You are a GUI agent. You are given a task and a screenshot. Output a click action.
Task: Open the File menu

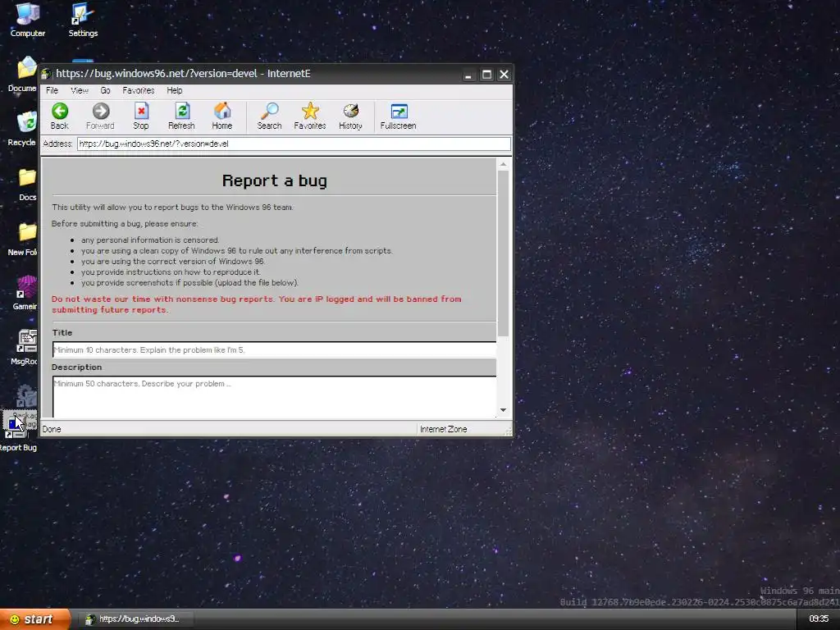pos(52,90)
